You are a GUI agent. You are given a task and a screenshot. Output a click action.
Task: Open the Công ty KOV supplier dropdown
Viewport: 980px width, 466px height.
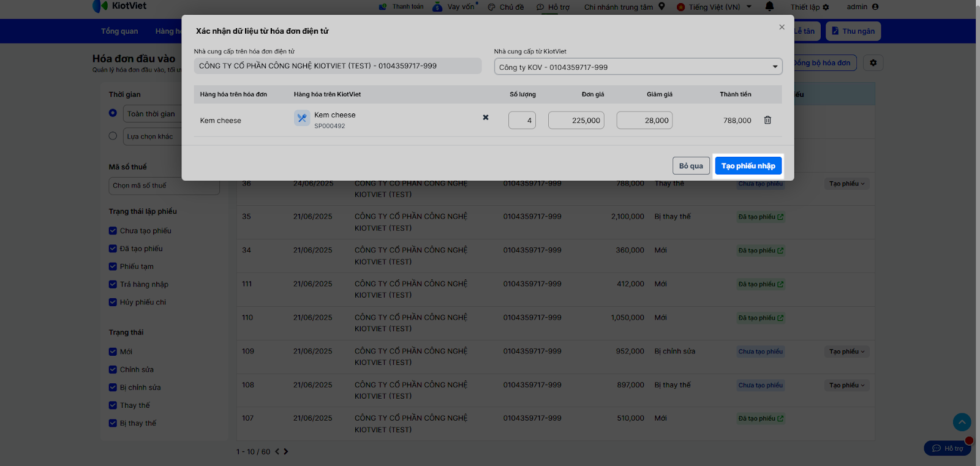click(638, 67)
